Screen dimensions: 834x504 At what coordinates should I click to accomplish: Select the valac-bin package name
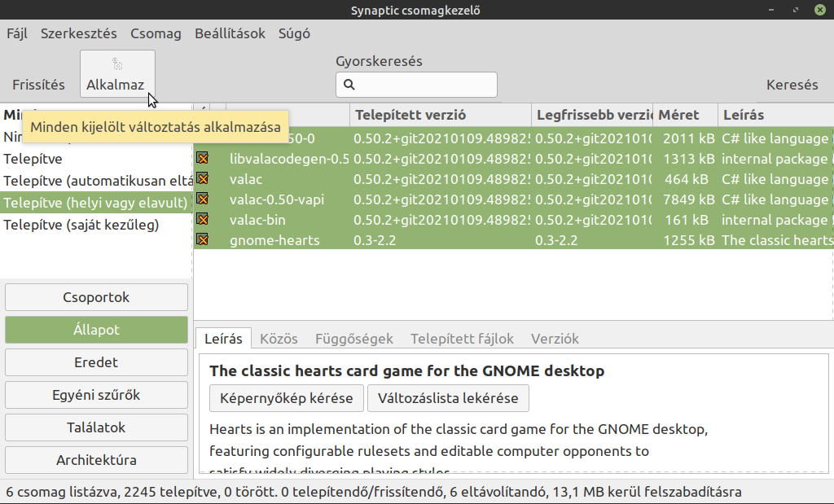coord(257,220)
